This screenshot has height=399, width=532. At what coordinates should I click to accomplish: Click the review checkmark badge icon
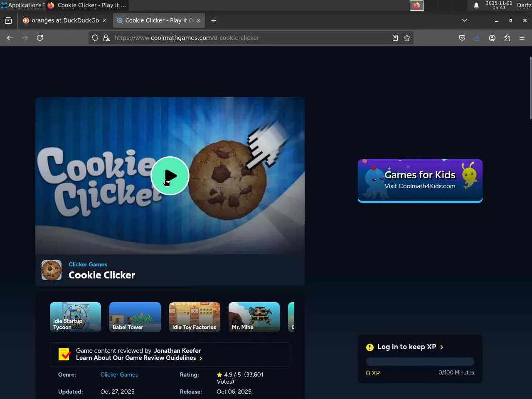64,354
